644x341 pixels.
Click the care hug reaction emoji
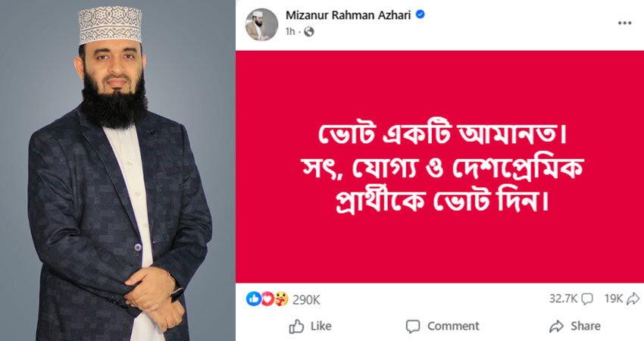(x=281, y=299)
